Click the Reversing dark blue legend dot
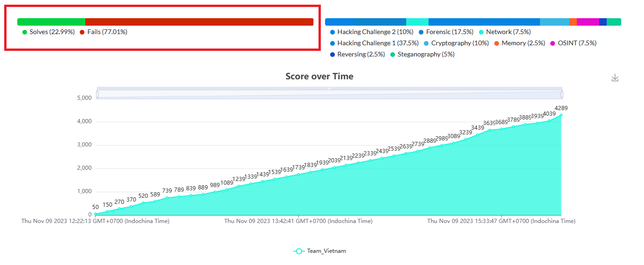644x265 pixels. point(332,55)
